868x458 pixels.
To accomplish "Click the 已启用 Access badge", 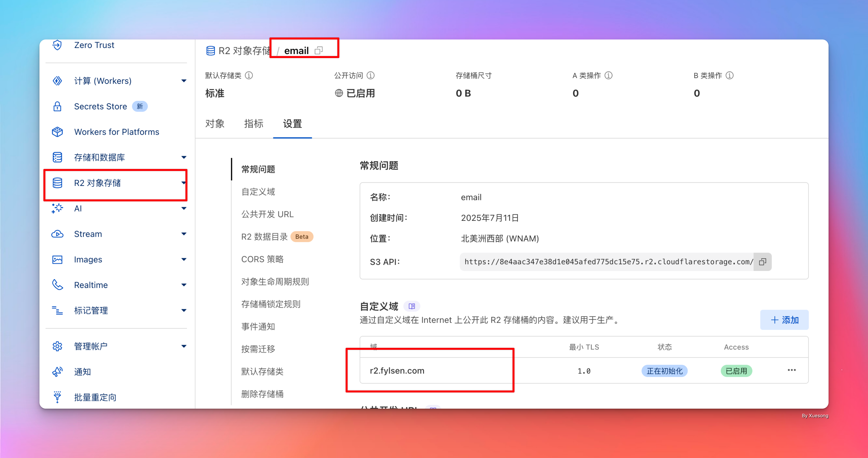I will 736,371.
